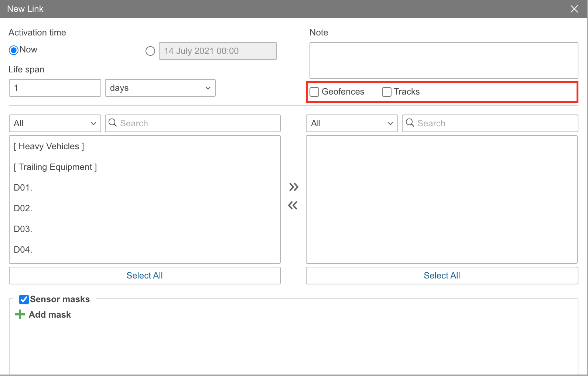Enable the Tracks checkbox
The height and width of the screenshot is (376, 588).
[386, 92]
